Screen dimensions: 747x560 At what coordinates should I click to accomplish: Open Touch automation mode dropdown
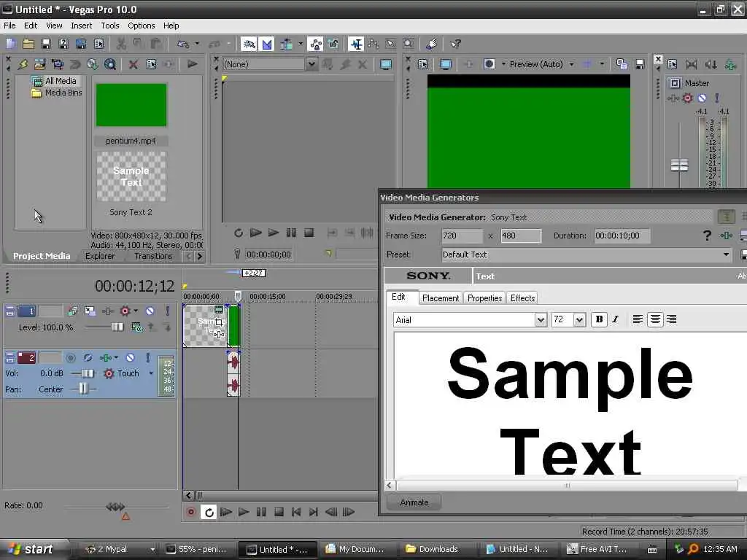tap(151, 373)
